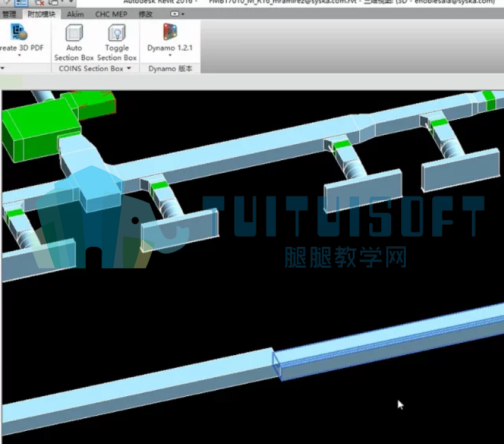504x444 pixels.
Task: Select the 附加模块 ribbon tab
Action: coord(42,14)
